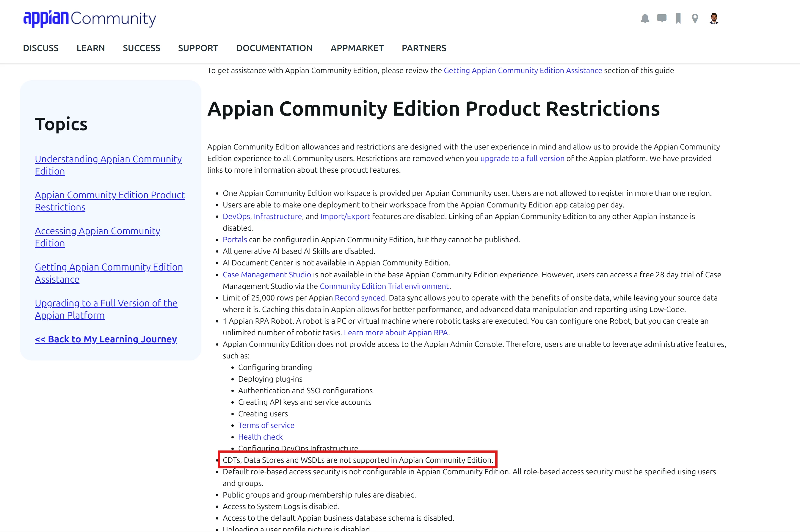This screenshot has height=532, width=800.
Task: Open the Infrastructure link
Action: [x=278, y=216]
